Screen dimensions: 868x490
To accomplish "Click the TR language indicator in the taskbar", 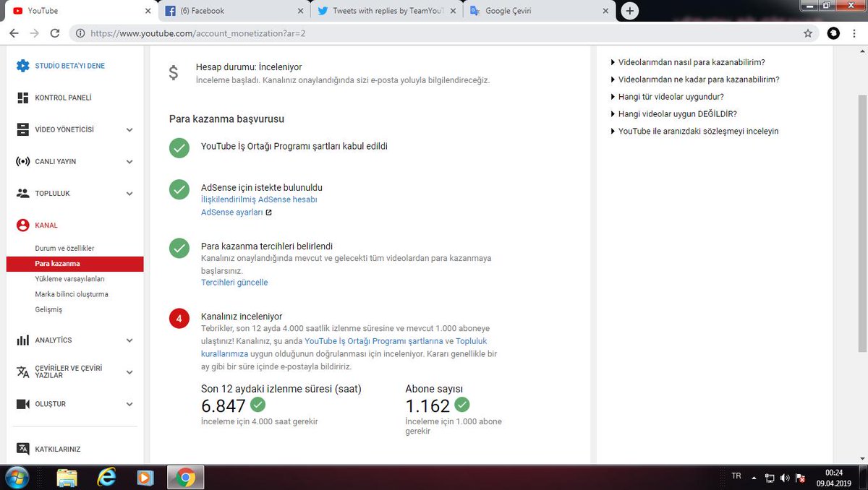I will [x=736, y=476].
